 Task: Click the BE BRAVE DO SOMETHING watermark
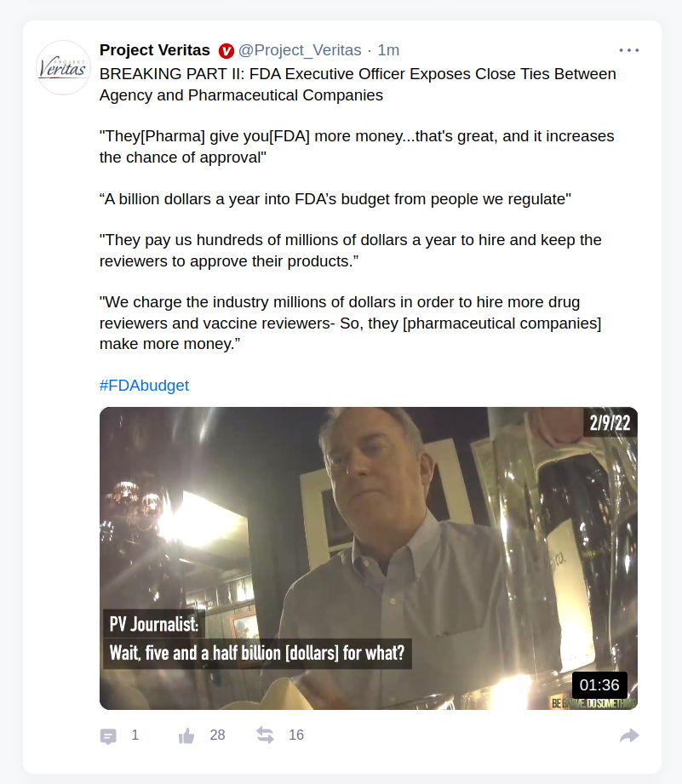coord(594,703)
